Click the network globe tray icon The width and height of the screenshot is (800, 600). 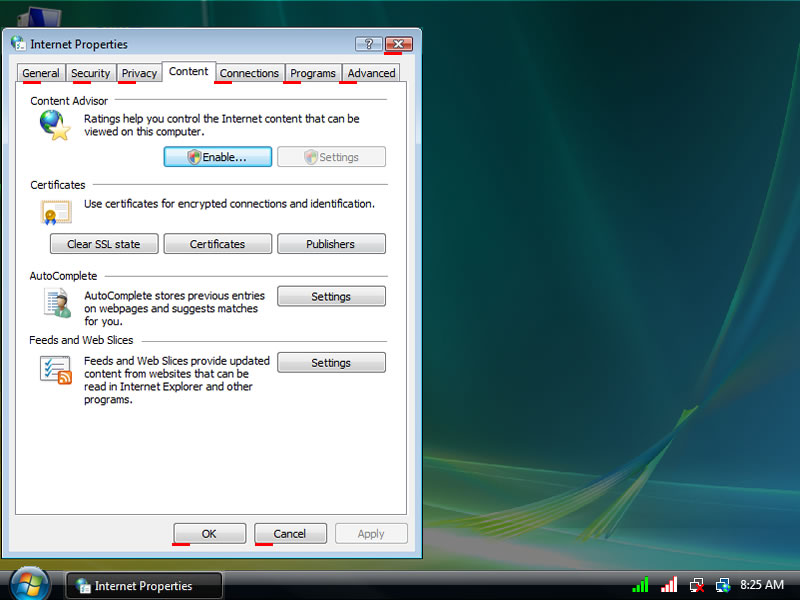click(723, 585)
